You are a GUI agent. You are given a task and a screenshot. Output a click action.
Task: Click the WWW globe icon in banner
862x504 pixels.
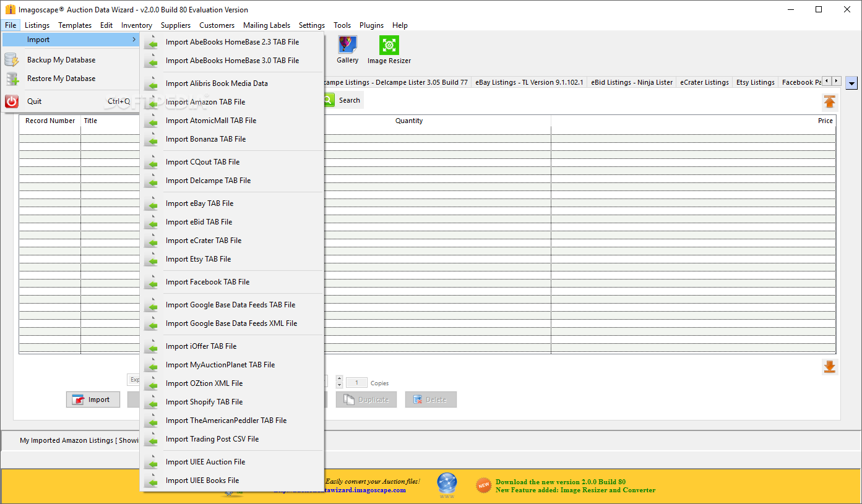pos(447,484)
